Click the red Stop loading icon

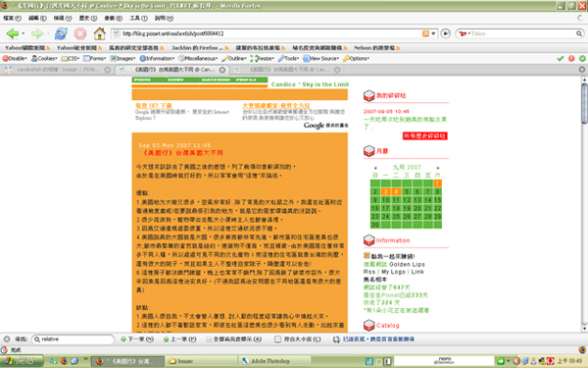tap(80, 33)
